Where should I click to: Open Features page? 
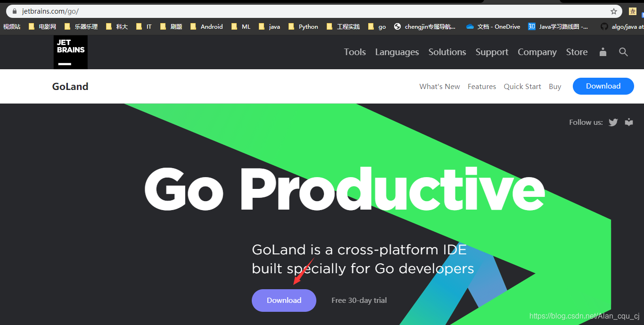(x=482, y=87)
